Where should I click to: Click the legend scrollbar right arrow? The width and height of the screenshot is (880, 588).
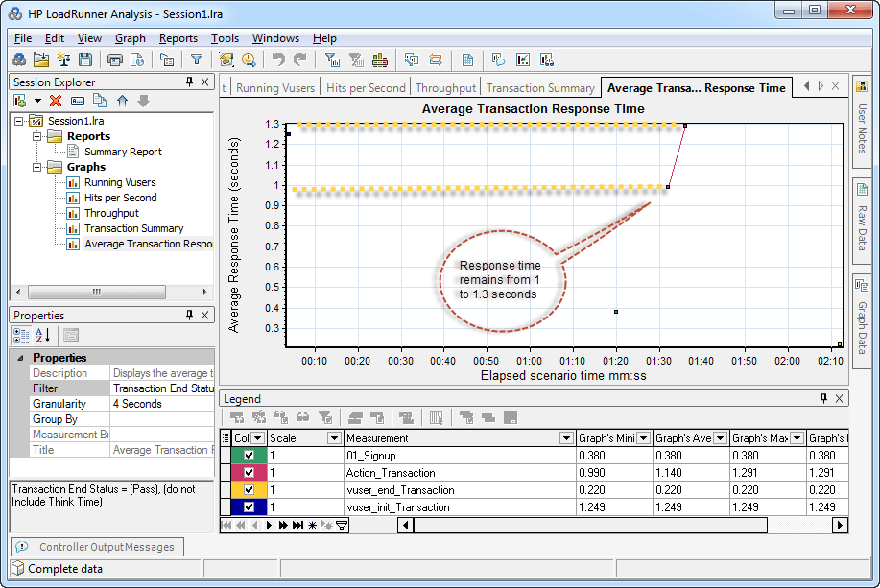pyautogui.click(x=840, y=525)
